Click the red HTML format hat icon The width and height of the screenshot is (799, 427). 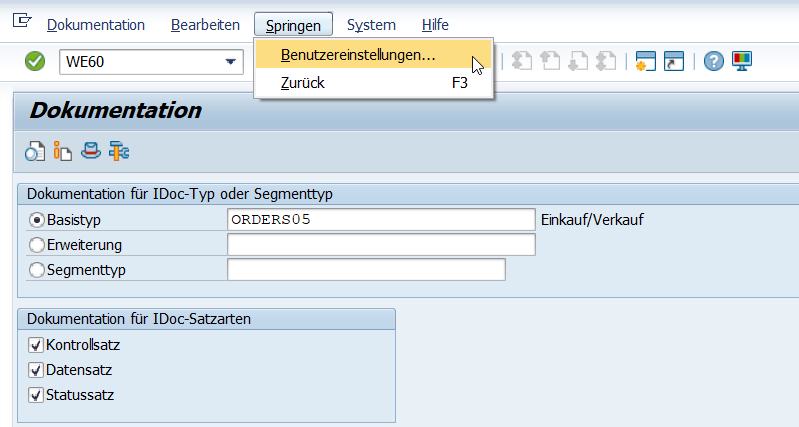91,151
